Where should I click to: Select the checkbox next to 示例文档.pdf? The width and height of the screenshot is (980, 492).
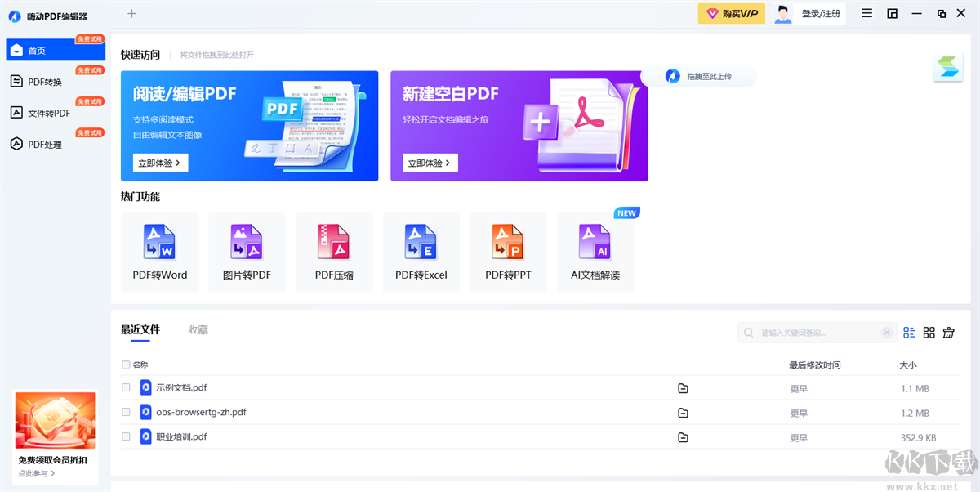(126, 388)
